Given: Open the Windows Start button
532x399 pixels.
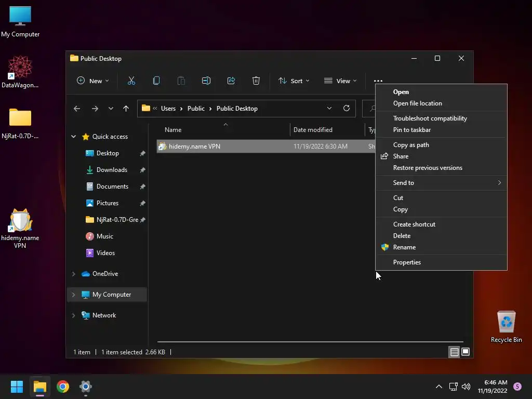Looking at the screenshot, I should pos(17,387).
